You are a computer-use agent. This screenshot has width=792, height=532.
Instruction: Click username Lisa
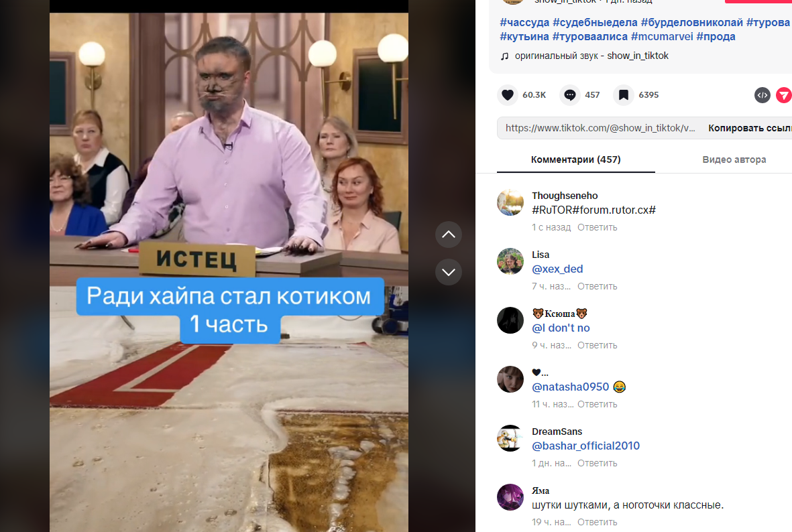coord(541,255)
